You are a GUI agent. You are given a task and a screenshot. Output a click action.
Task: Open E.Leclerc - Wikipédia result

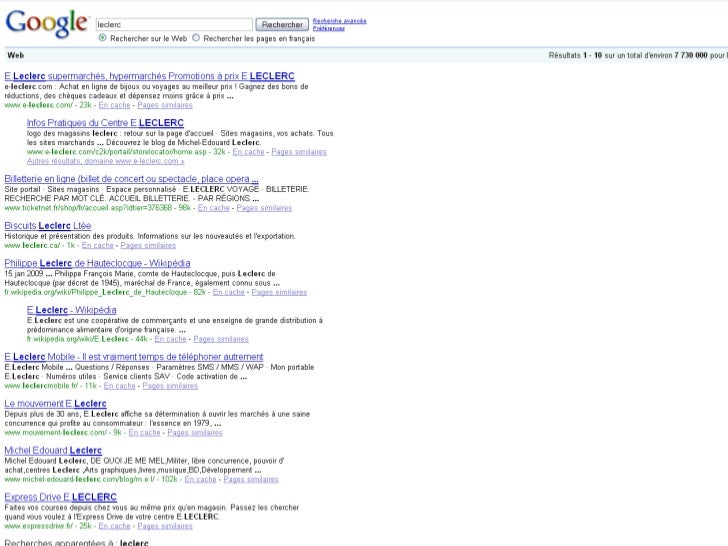[x=72, y=310]
